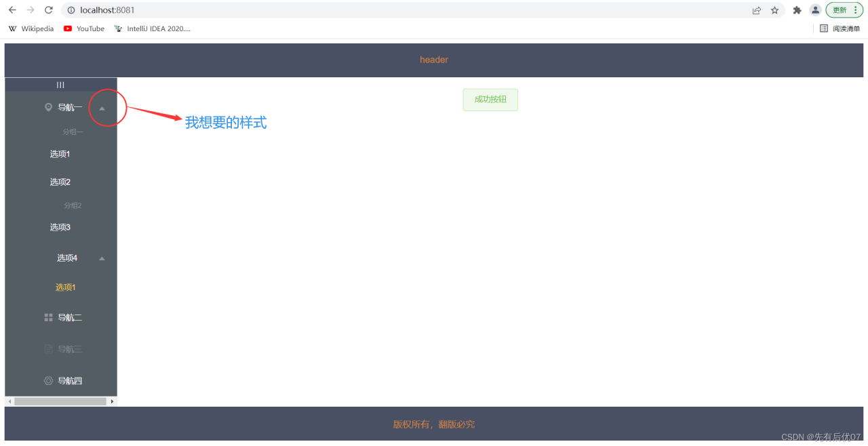Bookmark this page with the star

tap(774, 10)
